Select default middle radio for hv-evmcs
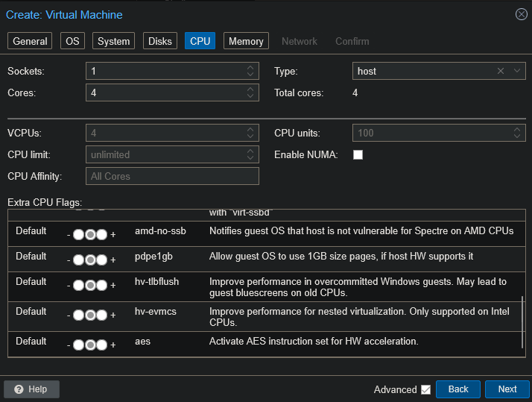The height and width of the screenshot is (402, 532). pyautogui.click(x=90, y=315)
